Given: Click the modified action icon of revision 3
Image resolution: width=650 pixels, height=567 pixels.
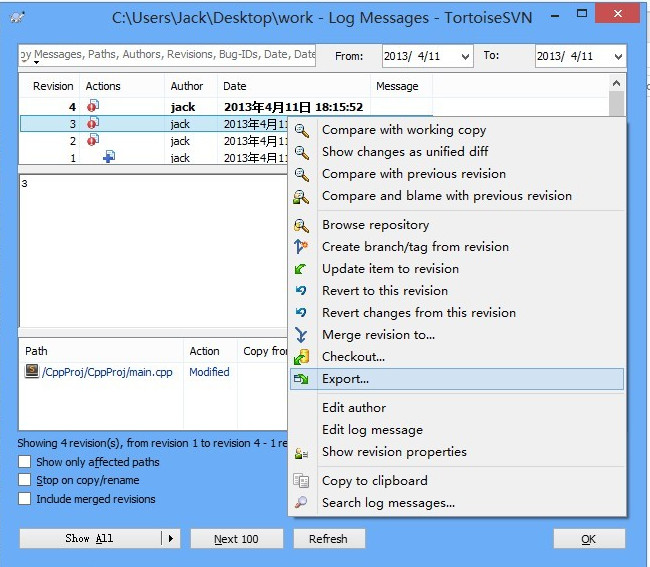Looking at the screenshot, I should pos(93,123).
